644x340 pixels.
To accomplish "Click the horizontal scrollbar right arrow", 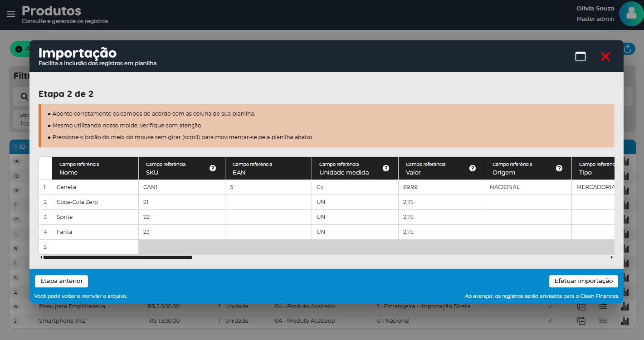I will point(612,257).
